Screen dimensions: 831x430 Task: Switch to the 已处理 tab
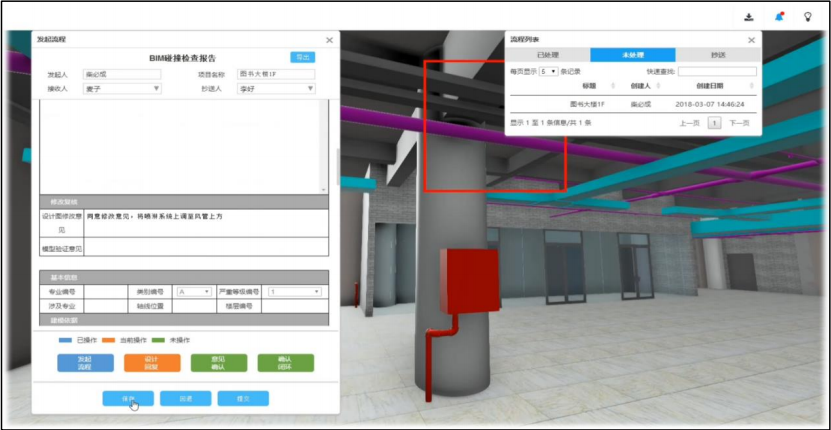coord(547,55)
